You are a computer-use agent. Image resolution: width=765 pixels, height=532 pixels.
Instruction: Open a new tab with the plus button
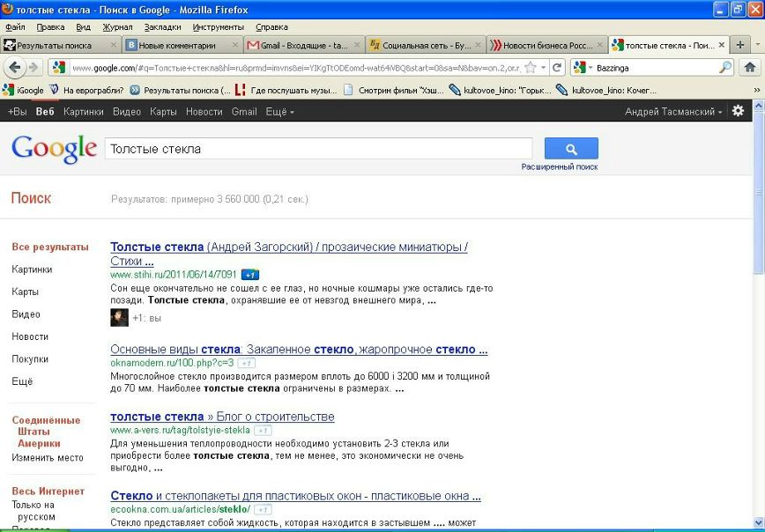[740, 45]
